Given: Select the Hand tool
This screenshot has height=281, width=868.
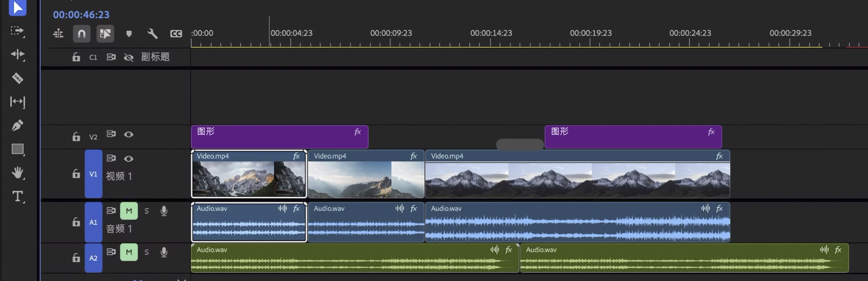Looking at the screenshot, I should tap(17, 173).
